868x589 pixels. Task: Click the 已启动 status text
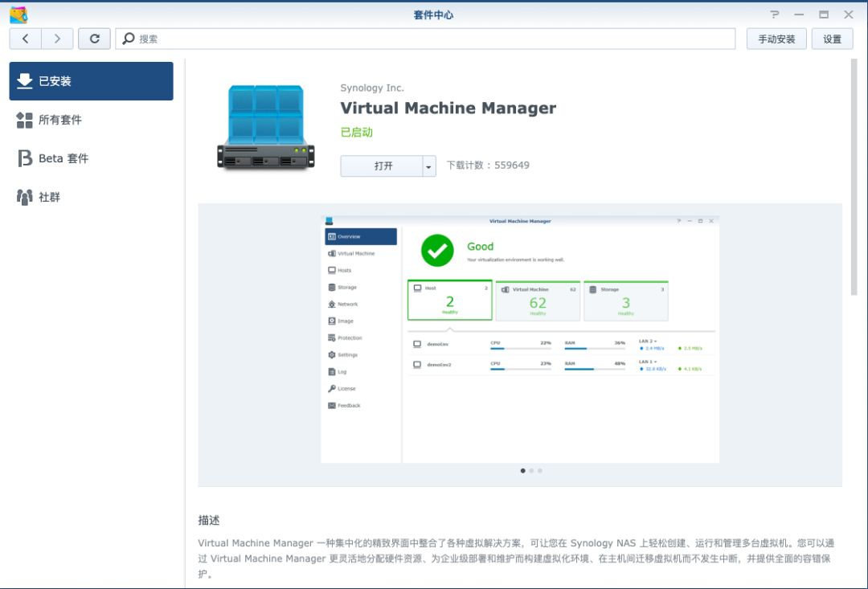click(x=357, y=133)
